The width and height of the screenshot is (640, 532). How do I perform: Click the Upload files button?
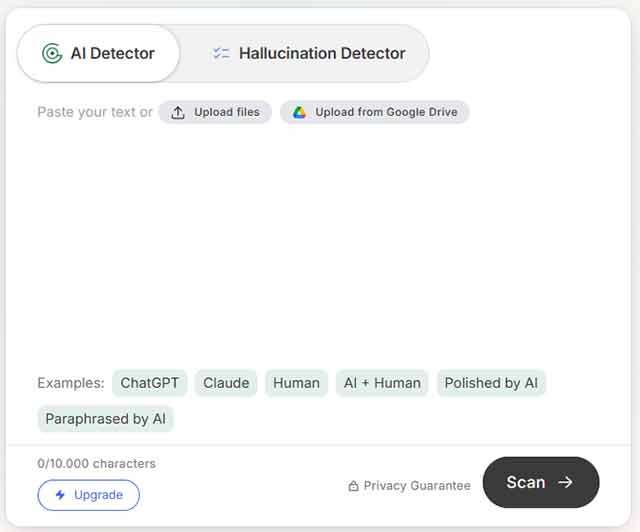point(215,112)
